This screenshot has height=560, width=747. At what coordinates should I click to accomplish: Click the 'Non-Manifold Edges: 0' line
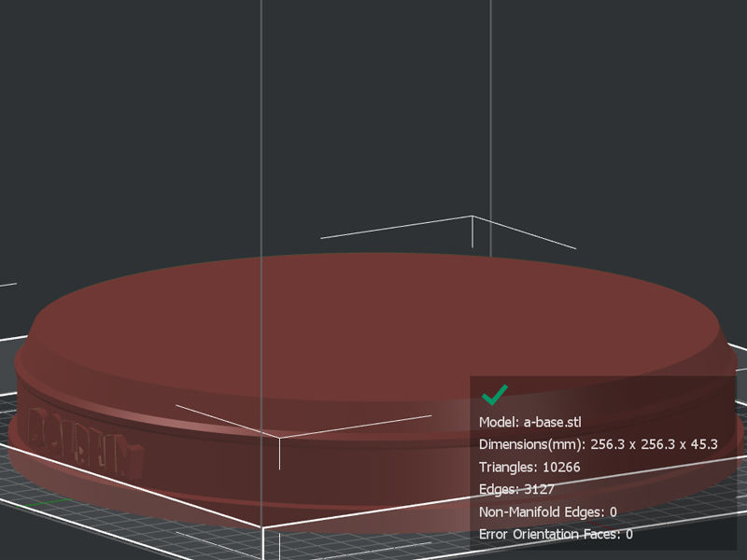pos(548,511)
